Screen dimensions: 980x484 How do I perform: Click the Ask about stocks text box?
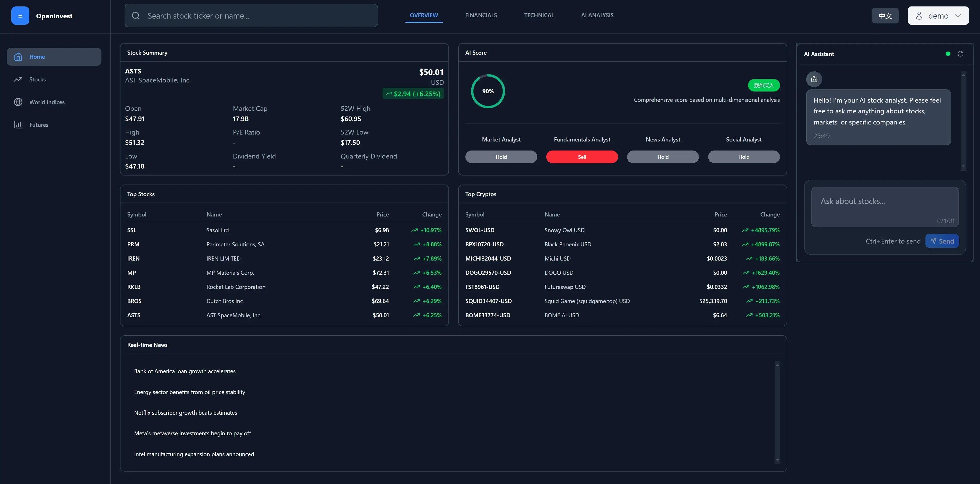(884, 207)
